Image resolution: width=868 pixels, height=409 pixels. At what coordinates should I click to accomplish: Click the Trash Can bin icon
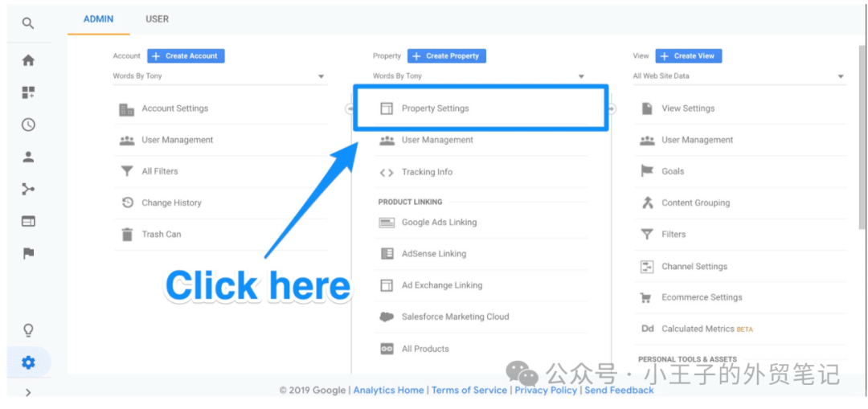[x=127, y=234]
